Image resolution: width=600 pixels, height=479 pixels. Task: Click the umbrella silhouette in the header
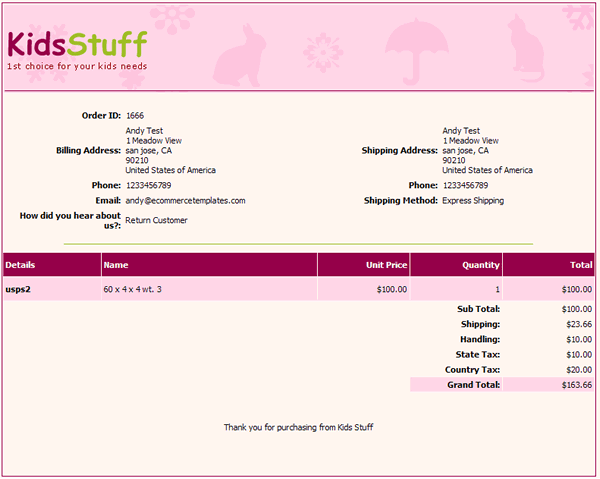point(408,50)
